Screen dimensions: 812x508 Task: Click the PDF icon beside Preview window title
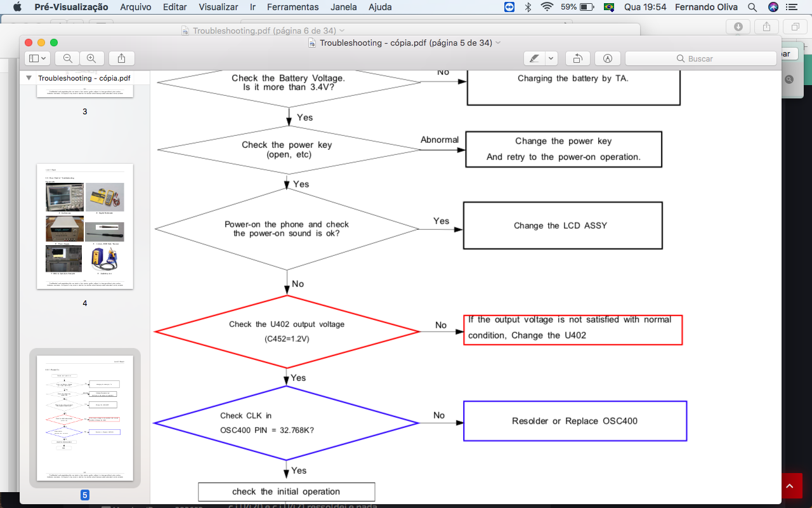(312, 43)
